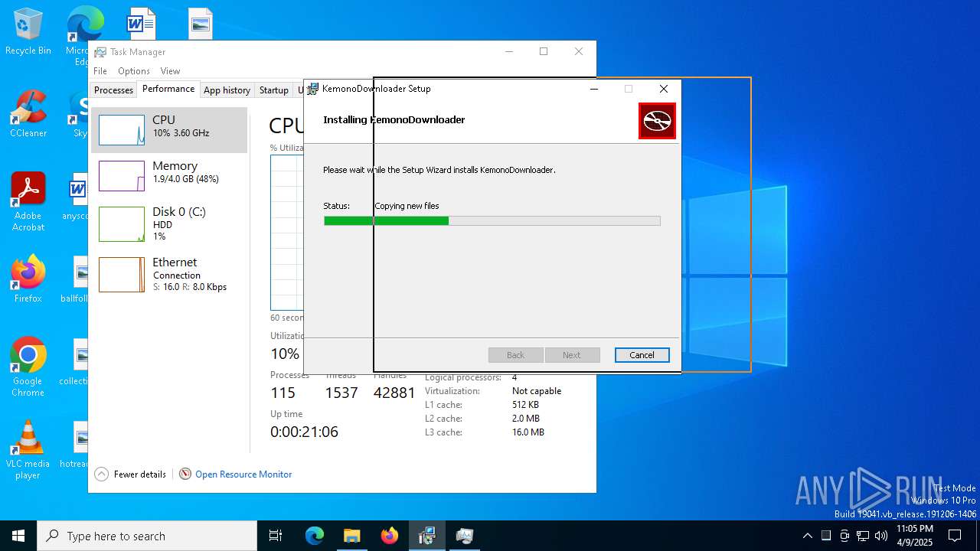Open the Windows Start menu
The image size is (980, 551).
(18, 536)
